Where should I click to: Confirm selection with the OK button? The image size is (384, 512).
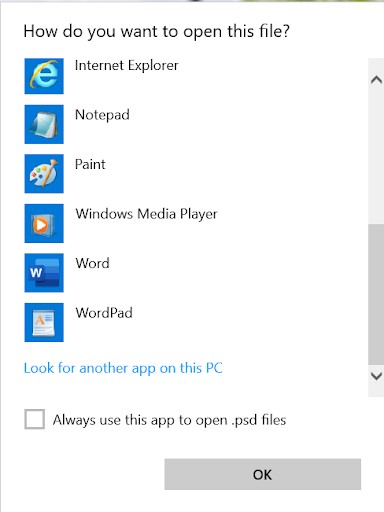click(263, 474)
